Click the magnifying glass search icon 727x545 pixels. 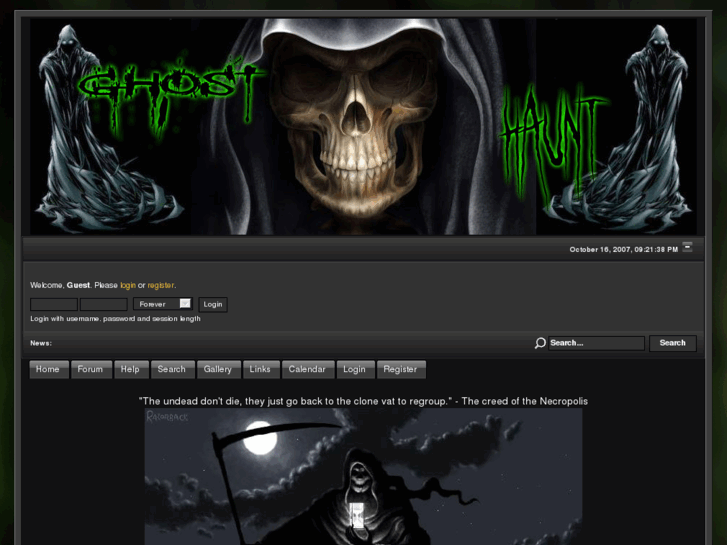540,343
